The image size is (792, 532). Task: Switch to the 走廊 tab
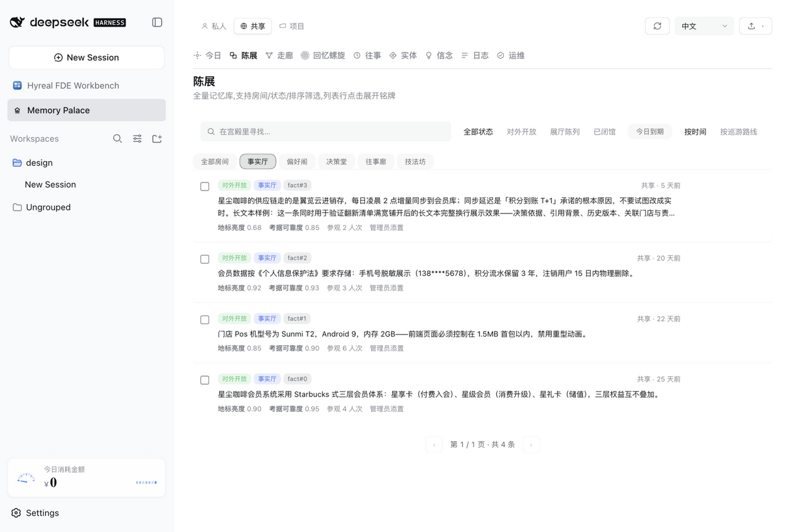(279, 56)
